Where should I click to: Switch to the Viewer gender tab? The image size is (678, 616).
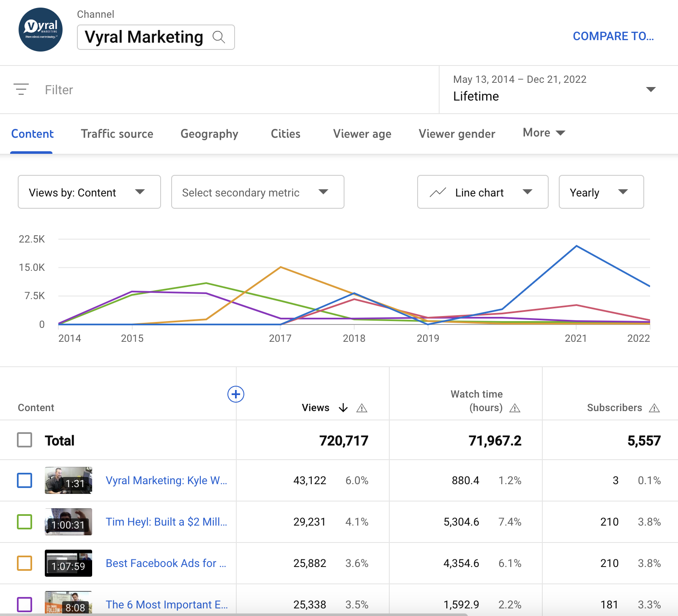point(457,134)
